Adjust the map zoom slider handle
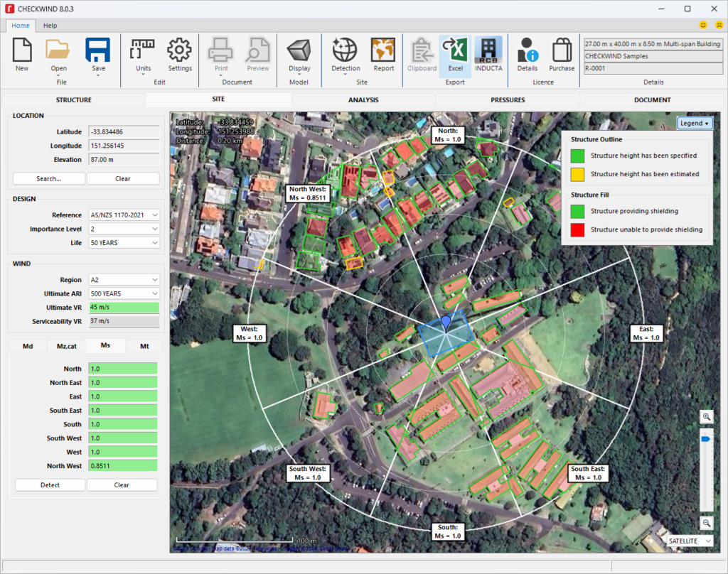The height and width of the screenshot is (574, 728). (706, 439)
